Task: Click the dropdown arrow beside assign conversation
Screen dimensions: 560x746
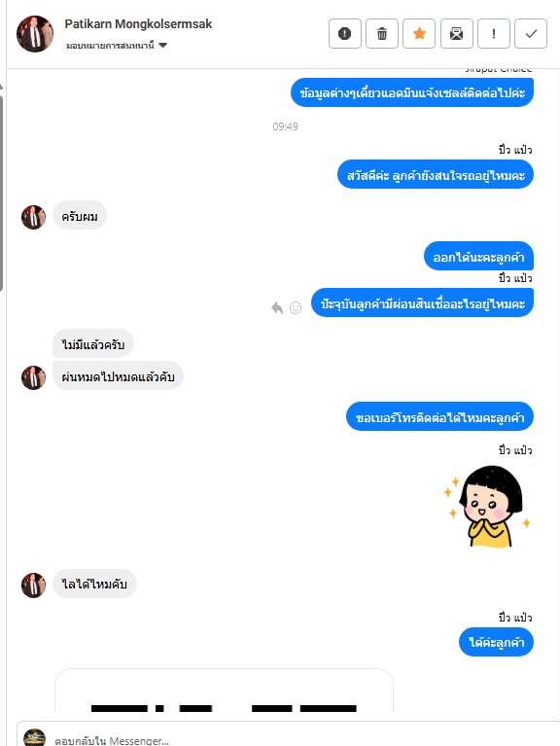Action: coord(162,46)
